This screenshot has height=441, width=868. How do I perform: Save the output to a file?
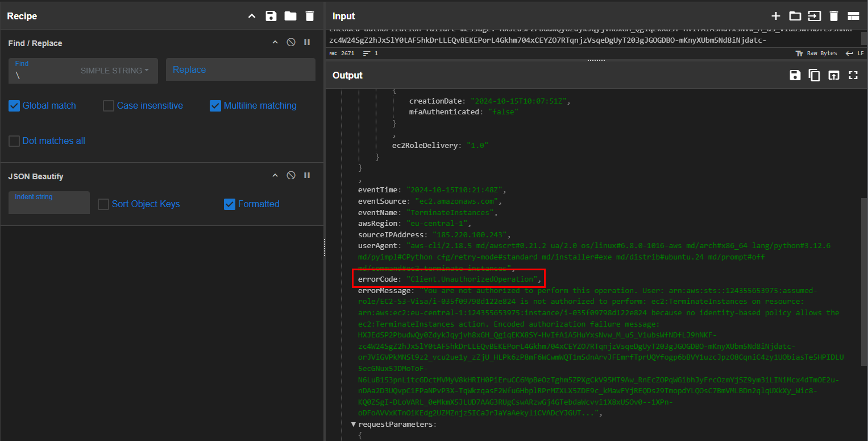click(795, 75)
